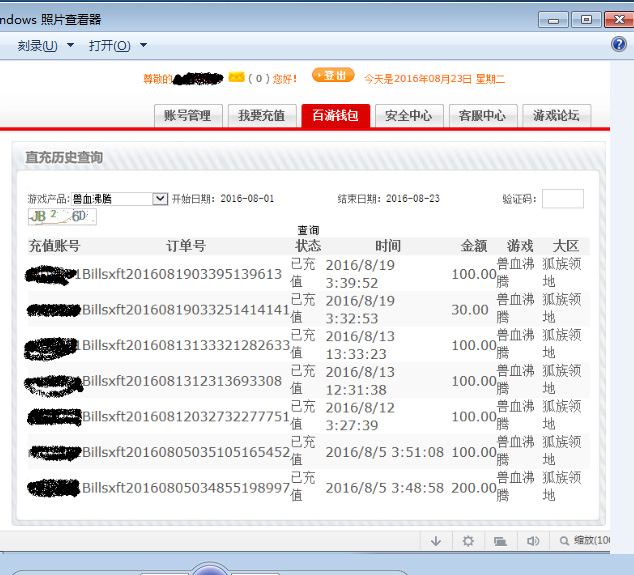Open the 游戏论坛 tab
This screenshot has width=634, height=575.
pos(556,115)
